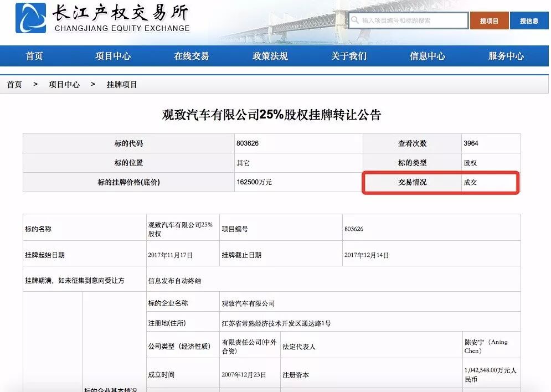
Task: Select the 项目编号 value 803626
Action: tap(354, 229)
